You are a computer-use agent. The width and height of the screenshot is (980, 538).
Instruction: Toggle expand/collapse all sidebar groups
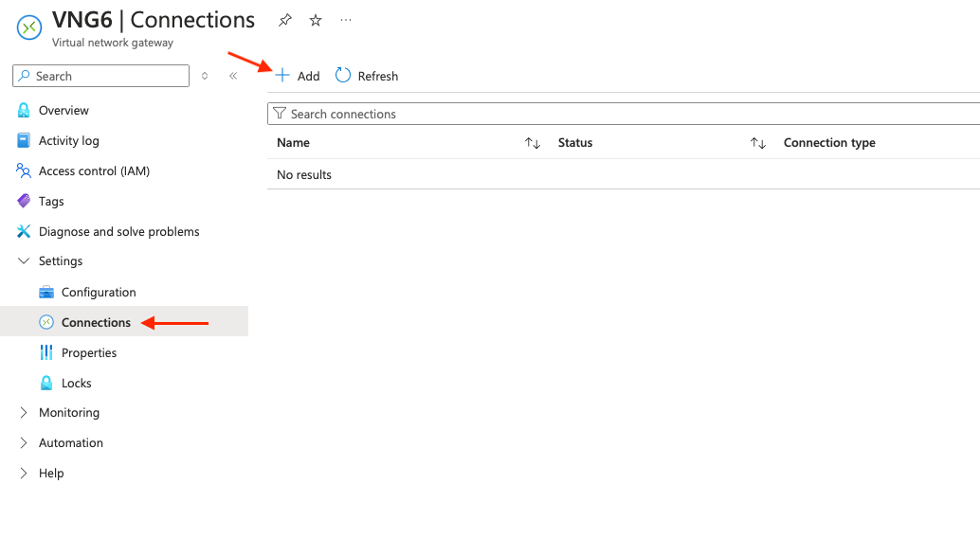click(x=205, y=76)
